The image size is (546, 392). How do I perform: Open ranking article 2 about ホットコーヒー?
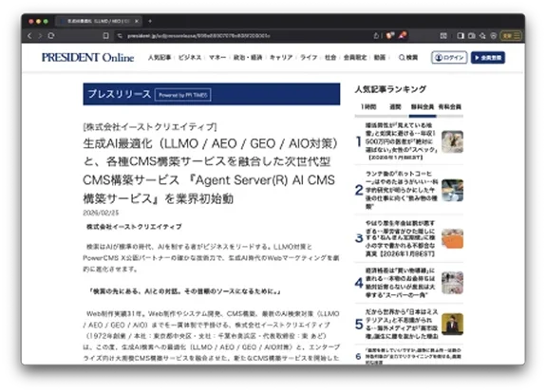401,190
